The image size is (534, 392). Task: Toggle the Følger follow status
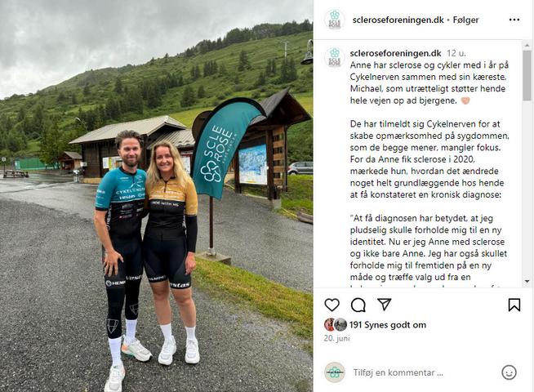click(x=465, y=20)
